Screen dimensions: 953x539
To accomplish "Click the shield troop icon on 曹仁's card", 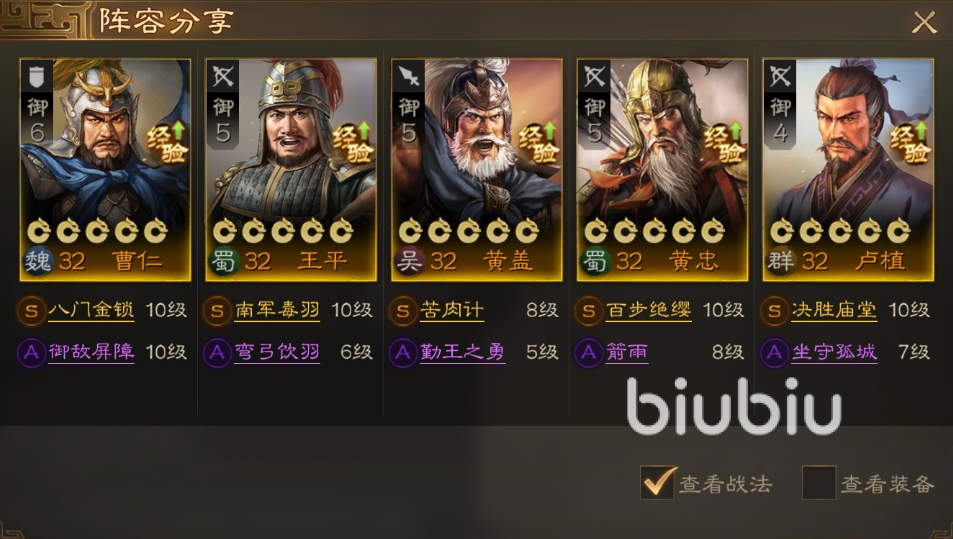I will click(x=37, y=76).
